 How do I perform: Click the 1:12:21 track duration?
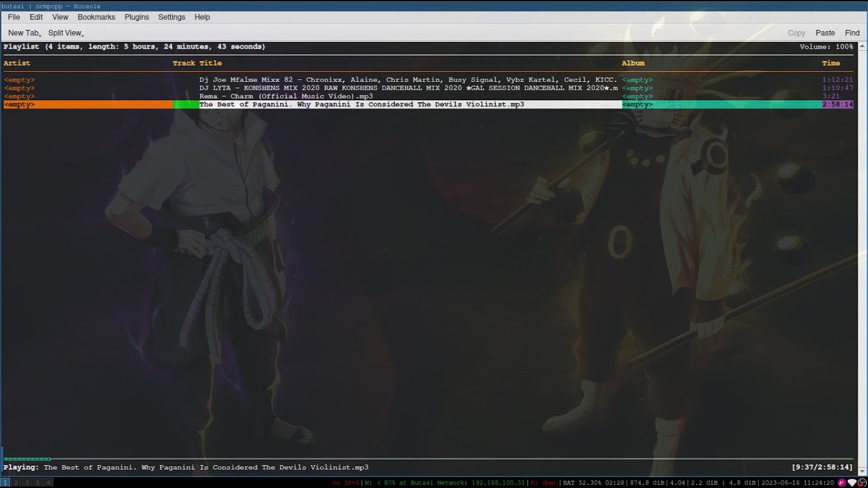837,80
